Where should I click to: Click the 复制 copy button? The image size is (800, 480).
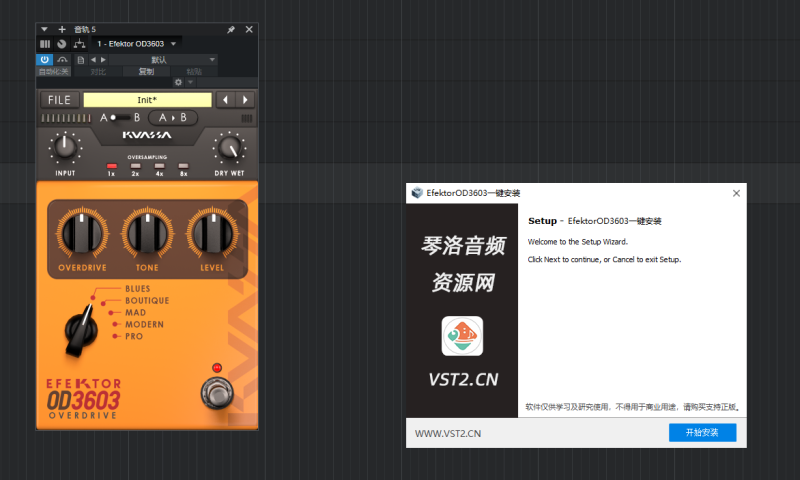[x=146, y=71]
